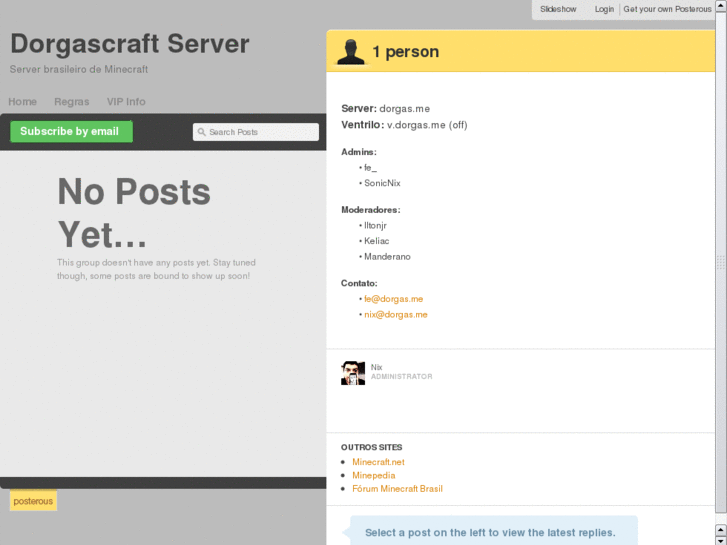Screen dimensions: 727x545
Task: Open fe@dorgas.me email link
Action: pos(393,299)
